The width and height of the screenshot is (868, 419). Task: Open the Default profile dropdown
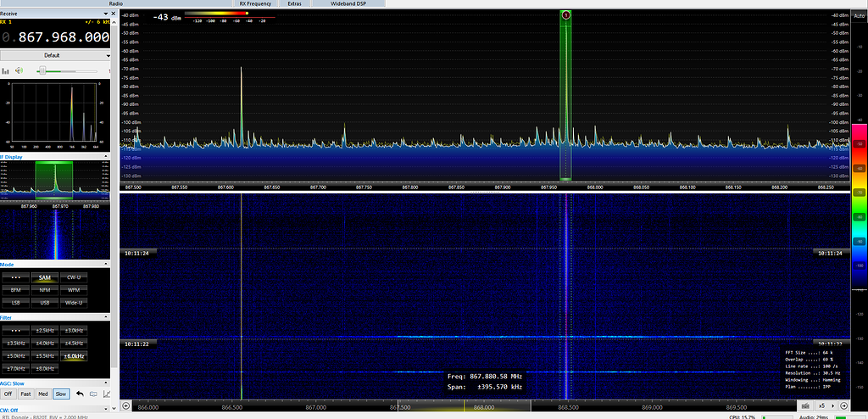click(x=56, y=55)
